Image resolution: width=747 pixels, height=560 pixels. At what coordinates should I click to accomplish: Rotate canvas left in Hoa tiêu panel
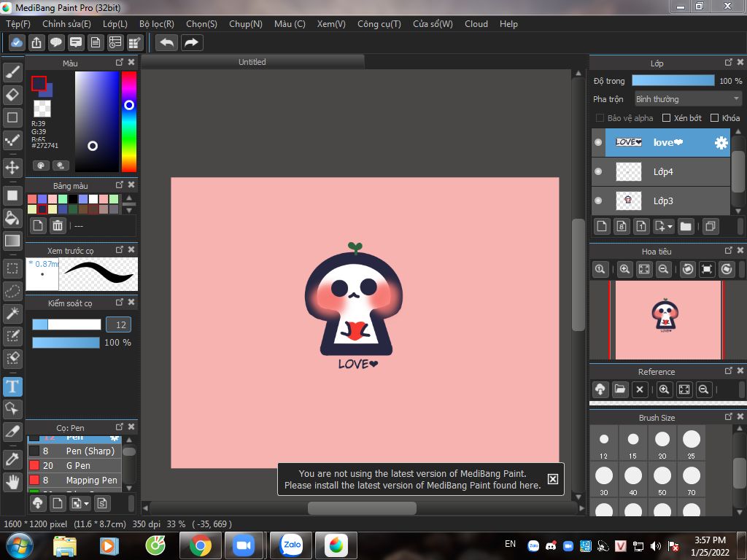(x=687, y=269)
